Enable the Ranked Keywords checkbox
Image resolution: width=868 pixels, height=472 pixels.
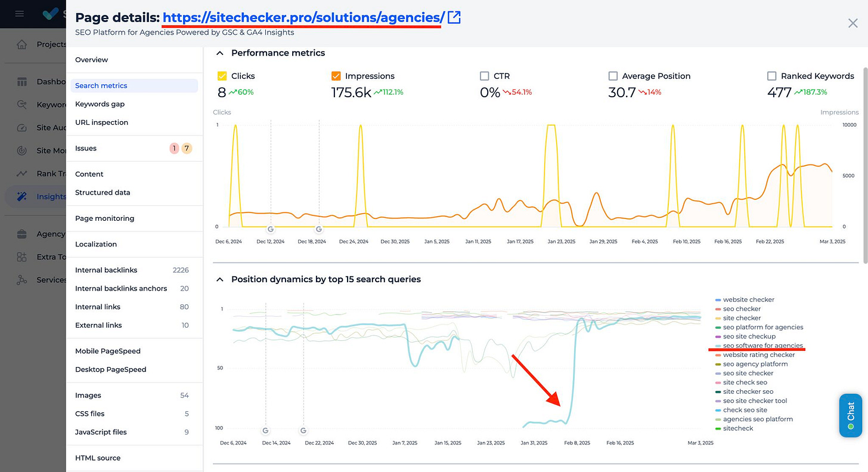click(x=772, y=76)
